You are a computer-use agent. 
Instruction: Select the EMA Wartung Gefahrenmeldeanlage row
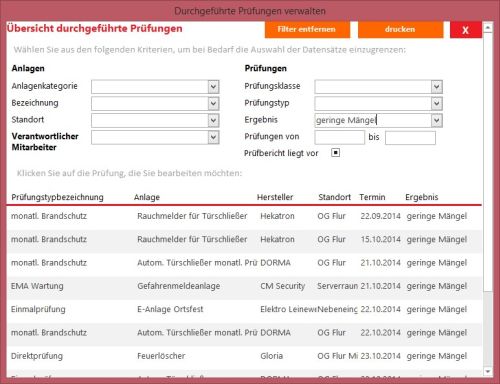pos(244,286)
